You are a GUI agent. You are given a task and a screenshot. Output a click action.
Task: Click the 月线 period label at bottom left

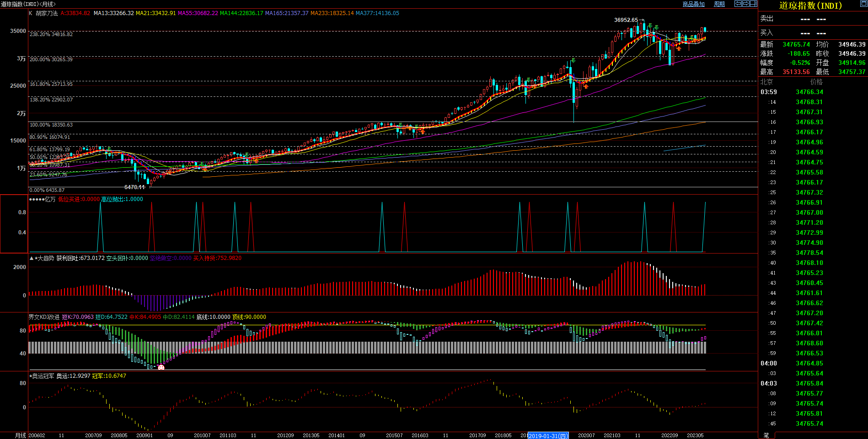21,435
